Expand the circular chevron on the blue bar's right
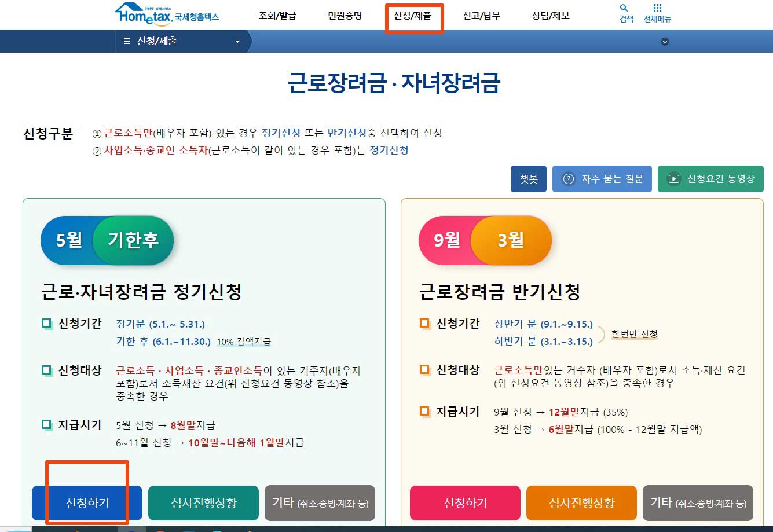Screen dimensions: 773x532 665,41
